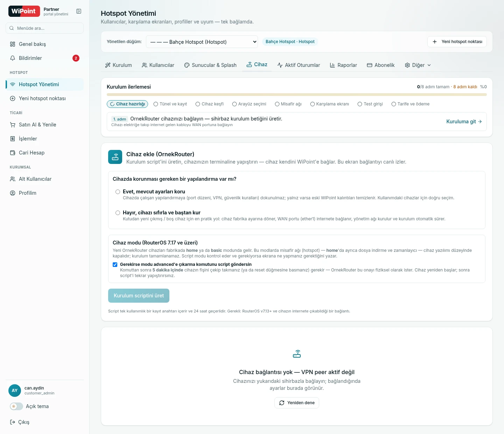504x434 pixels.
Task: Follow the Kuruluma git link
Action: pyautogui.click(x=464, y=122)
